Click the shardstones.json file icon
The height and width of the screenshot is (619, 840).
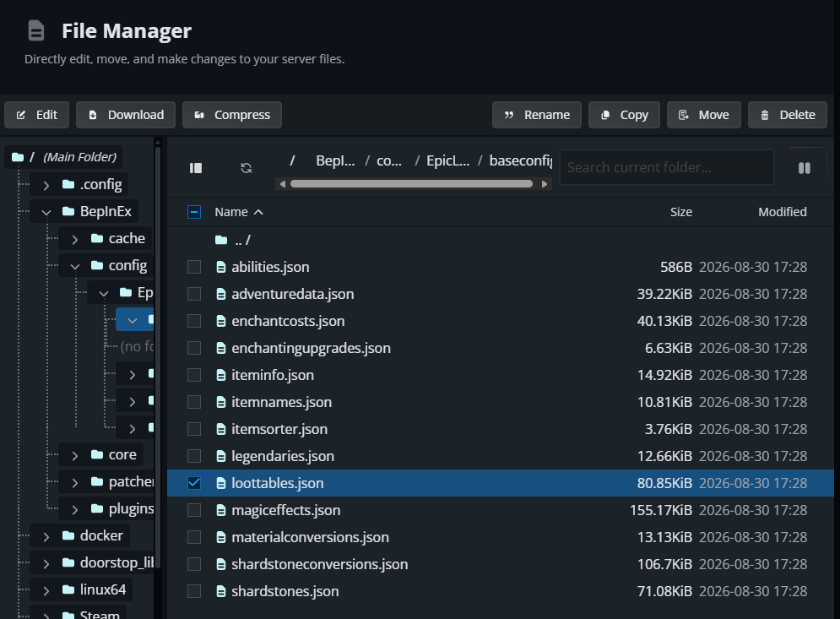(220, 591)
